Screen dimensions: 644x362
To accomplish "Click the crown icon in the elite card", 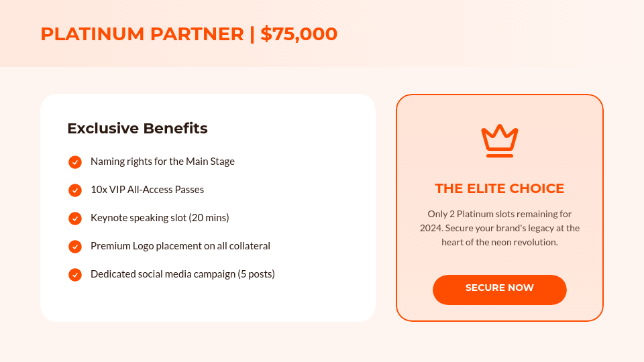I will point(500,141).
